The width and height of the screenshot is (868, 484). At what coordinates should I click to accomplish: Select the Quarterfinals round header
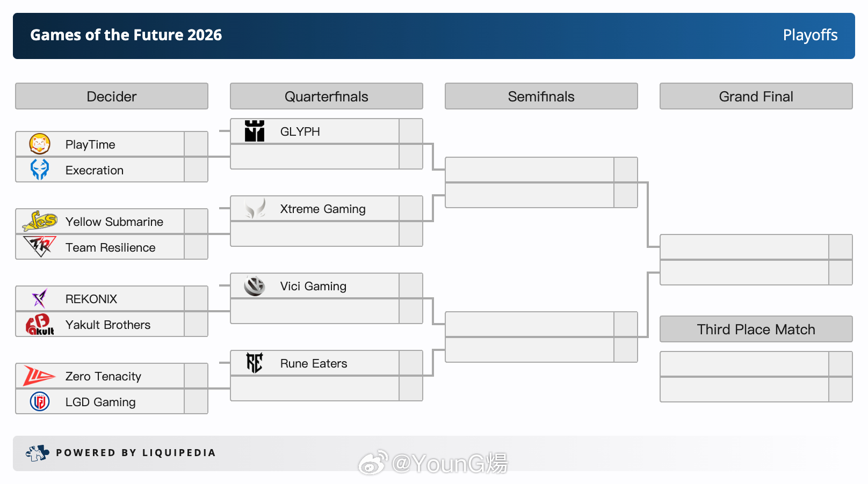tap(327, 96)
